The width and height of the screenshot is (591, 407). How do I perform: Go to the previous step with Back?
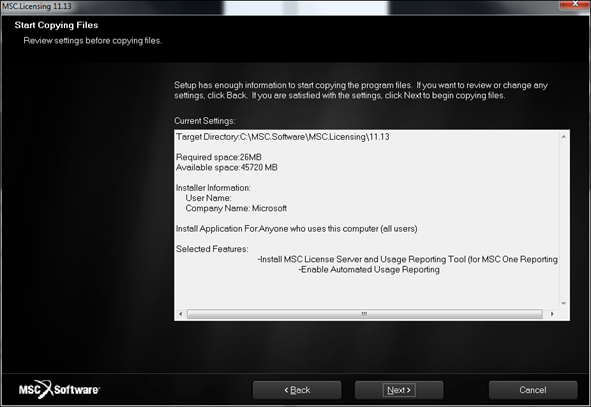[x=297, y=390]
